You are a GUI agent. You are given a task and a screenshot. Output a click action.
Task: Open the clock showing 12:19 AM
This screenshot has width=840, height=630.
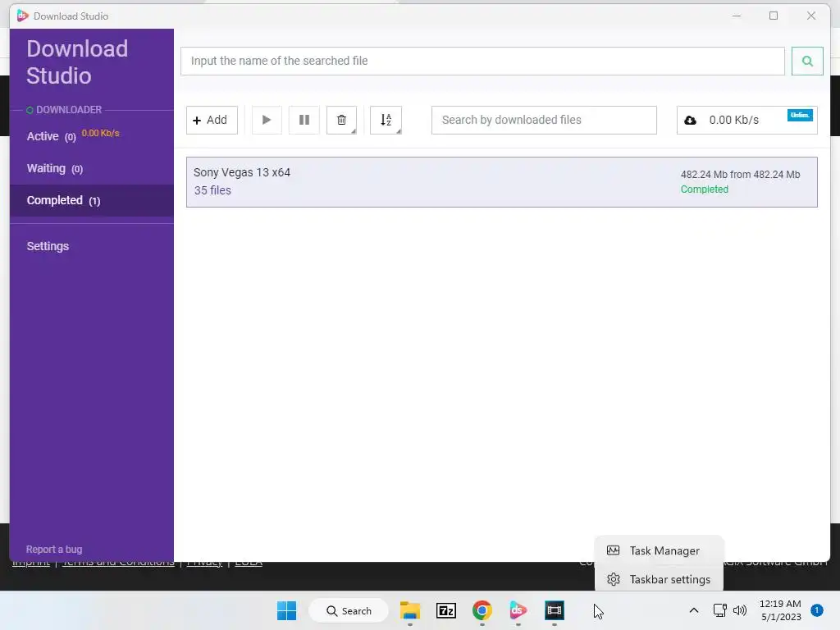tap(781, 610)
